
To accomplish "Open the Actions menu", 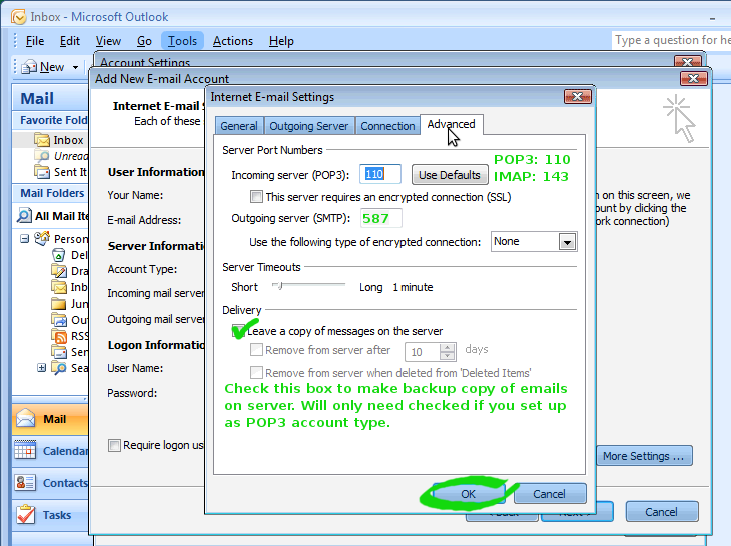I will tap(233, 41).
